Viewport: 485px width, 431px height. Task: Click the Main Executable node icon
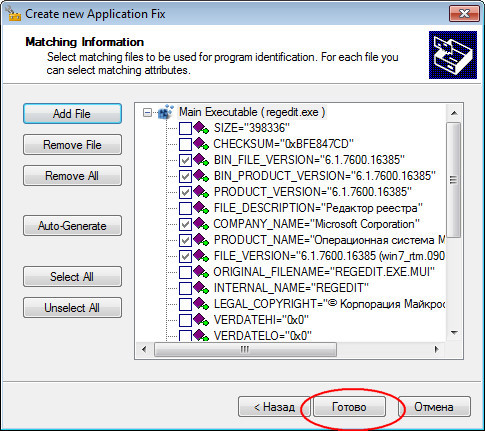166,112
